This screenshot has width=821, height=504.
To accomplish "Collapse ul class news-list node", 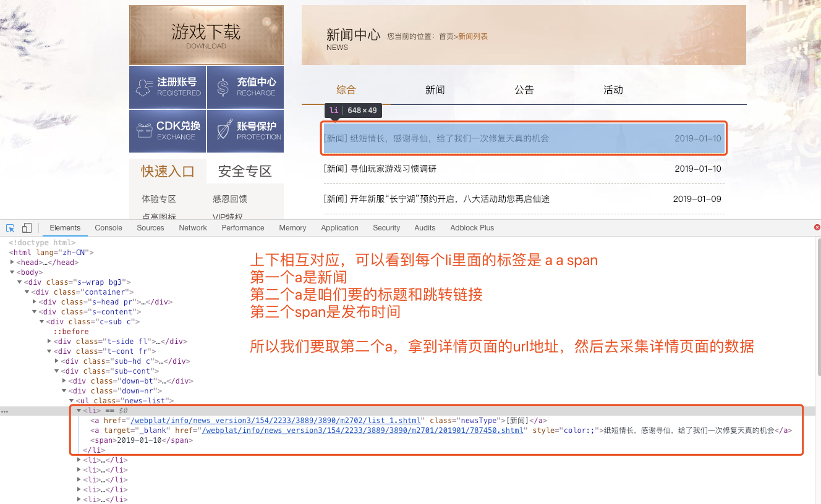I will (72, 401).
